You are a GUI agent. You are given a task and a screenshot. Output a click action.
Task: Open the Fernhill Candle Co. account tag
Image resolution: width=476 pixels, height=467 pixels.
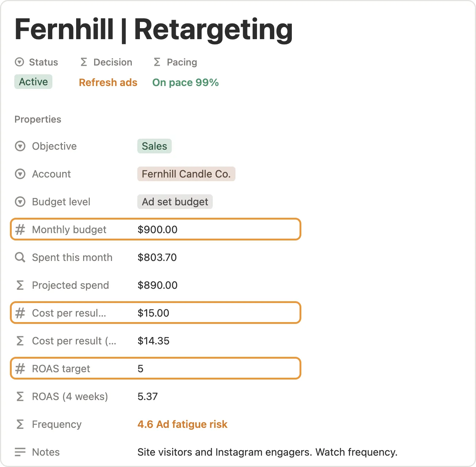point(186,174)
